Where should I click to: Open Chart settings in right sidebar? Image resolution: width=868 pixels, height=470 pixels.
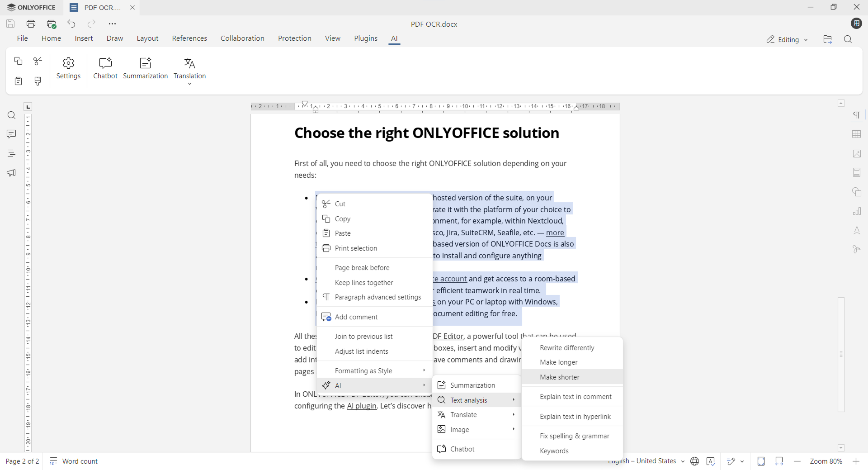(857, 211)
